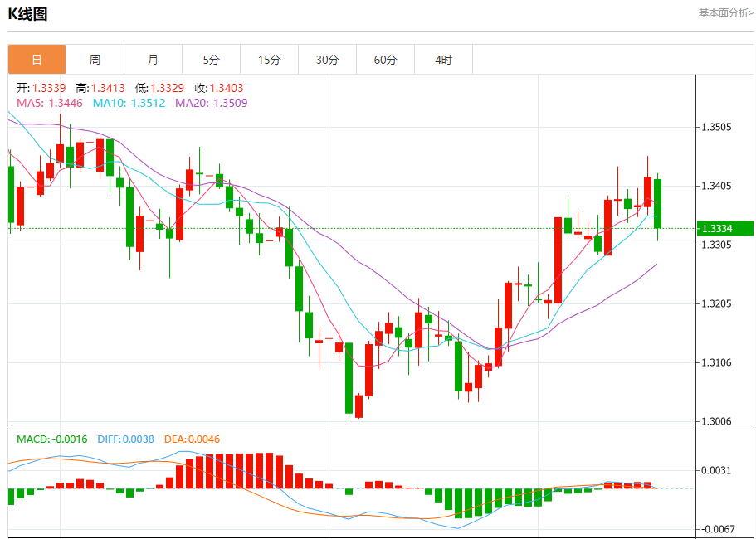
Task: Switch to the 4时 interval tab
Action: click(443, 60)
